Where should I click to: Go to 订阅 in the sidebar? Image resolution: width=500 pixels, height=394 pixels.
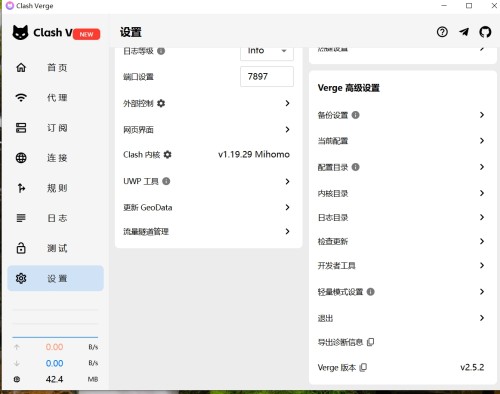(x=55, y=128)
